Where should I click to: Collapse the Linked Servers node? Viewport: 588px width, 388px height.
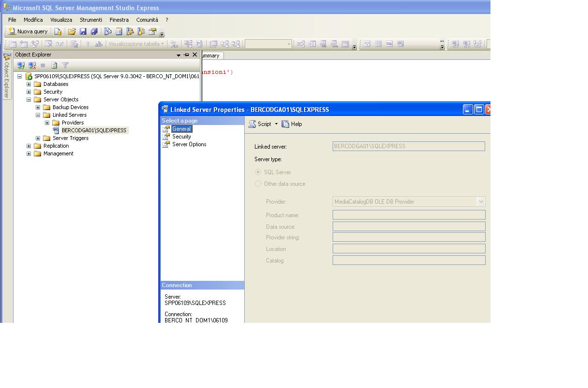[38, 115]
